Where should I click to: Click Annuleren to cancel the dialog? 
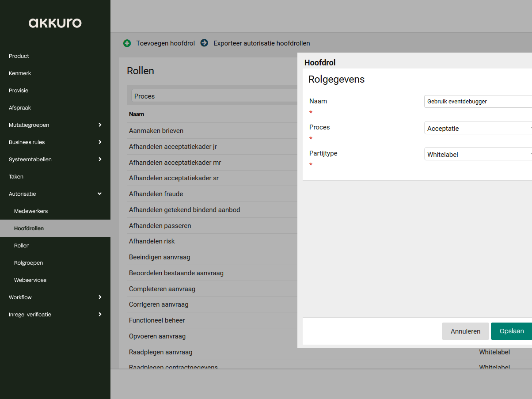pyautogui.click(x=465, y=331)
